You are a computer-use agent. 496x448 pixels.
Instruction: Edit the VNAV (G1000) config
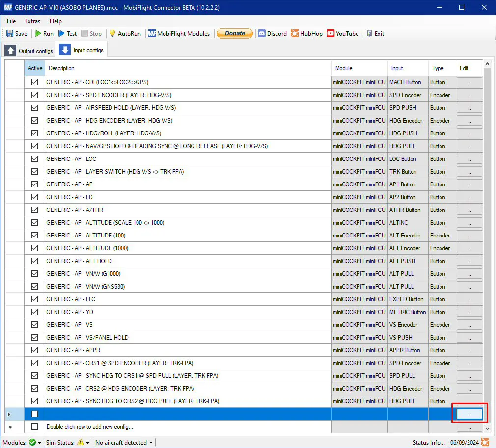tap(469, 273)
